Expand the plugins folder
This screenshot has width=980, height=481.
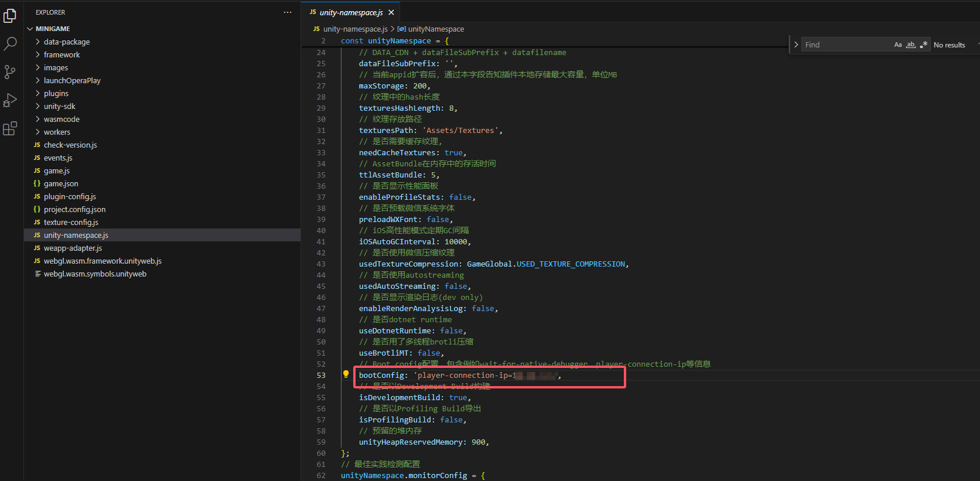pos(38,93)
